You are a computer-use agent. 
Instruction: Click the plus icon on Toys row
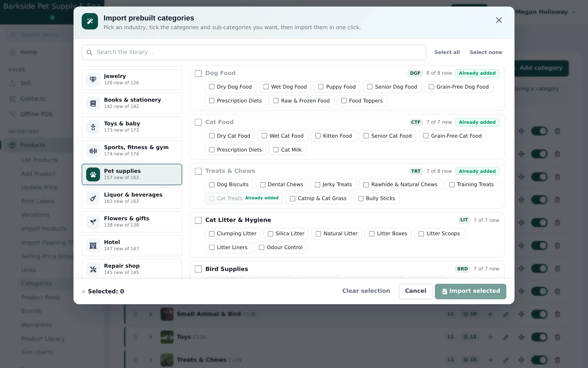(490, 337)
